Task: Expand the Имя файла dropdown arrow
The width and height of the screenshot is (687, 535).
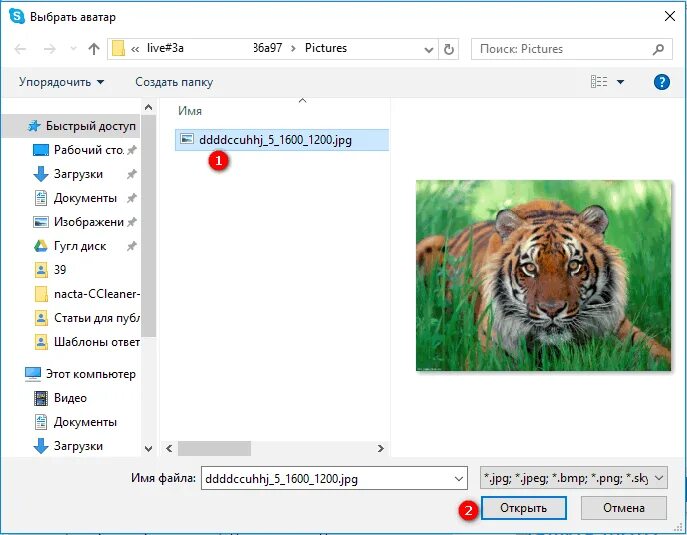Action: pos(459,478)
